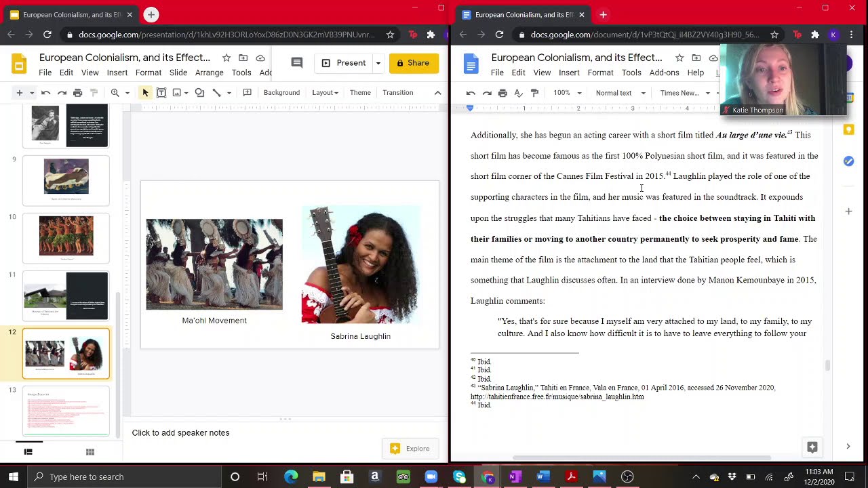This screenshot has height=488, width=868.
Task: Open Microsoft Edge from the taskbar
Action: tap(291, 476)
